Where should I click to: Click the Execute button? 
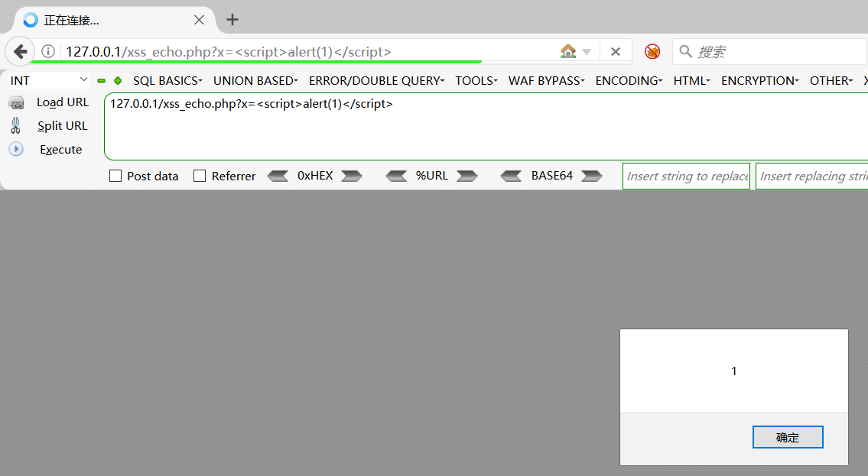(60, 150)
